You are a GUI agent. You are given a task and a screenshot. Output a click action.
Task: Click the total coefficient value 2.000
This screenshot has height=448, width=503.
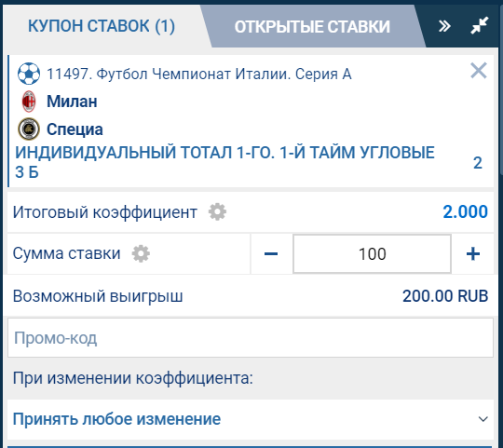[465, 211]
